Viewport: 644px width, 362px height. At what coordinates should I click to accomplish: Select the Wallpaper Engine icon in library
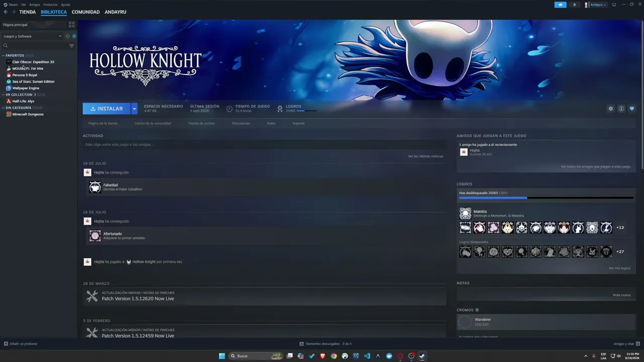point(9,88)
